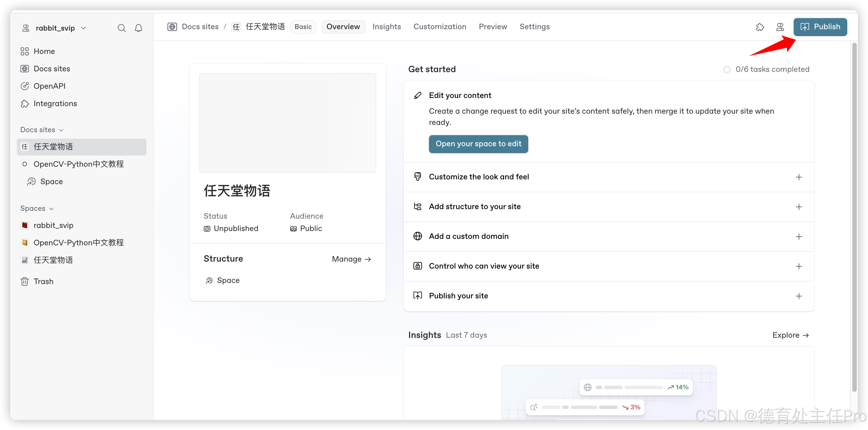The image size is (868, 430).
Task: Click the integrations puzzle icon in top bar
Action: click(760, 27)
